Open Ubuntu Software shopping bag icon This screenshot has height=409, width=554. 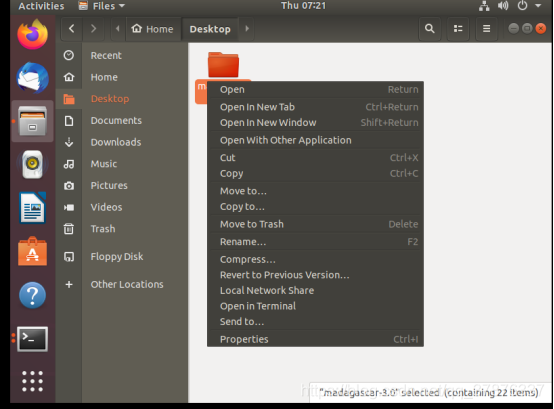pyautogui.click(x=33, y=251)
